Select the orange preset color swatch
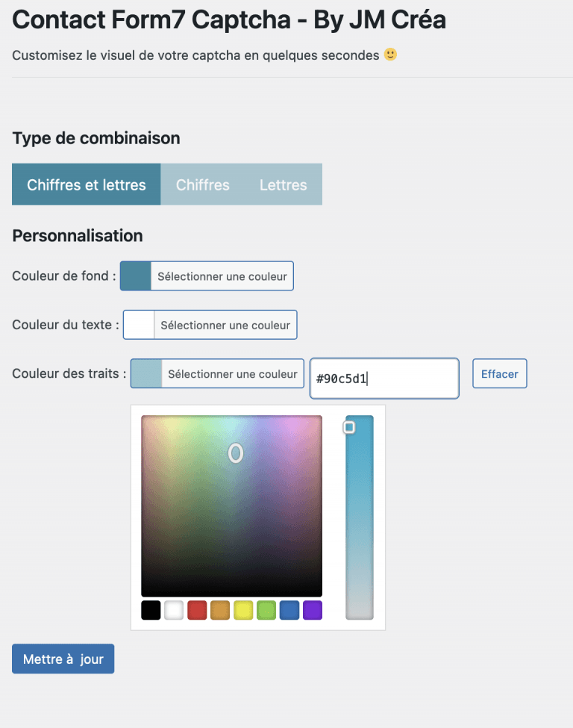The height and width of the screenshot is (728, 573). tap(220, 610)
